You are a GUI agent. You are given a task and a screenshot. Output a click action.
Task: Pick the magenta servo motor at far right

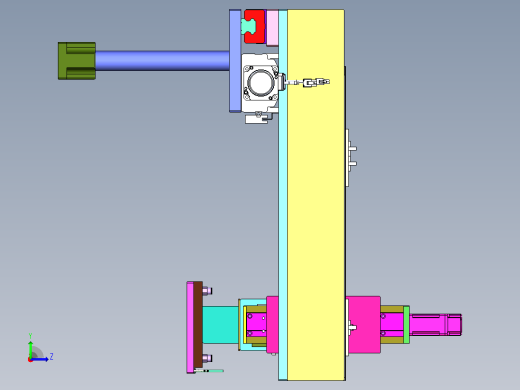[x=436, y=325]
